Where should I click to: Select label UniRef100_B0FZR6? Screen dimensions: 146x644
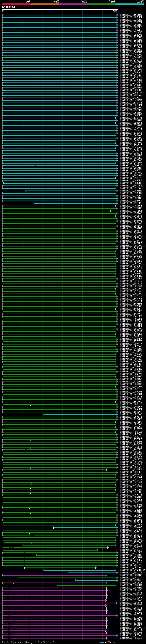(131, 87)
